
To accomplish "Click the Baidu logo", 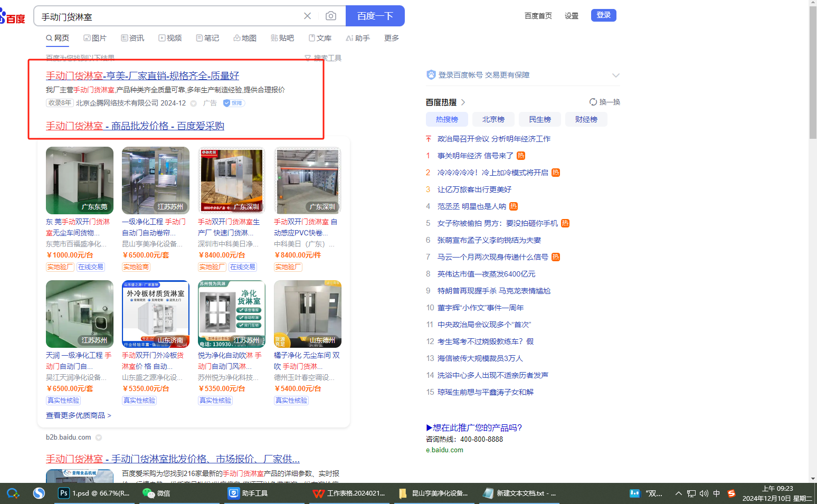I will pyautogui.click(x=12, y=17).
